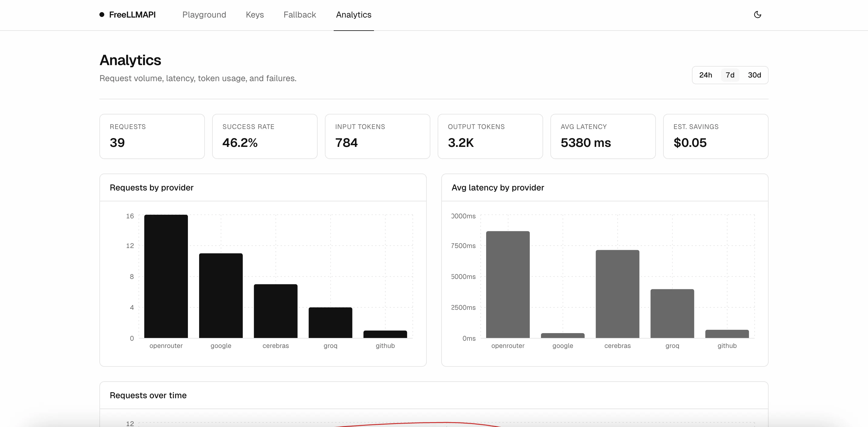Click the SUCCESS RATE card showing 46.2%
Screen dimensions: 868x427
[265, 136]
